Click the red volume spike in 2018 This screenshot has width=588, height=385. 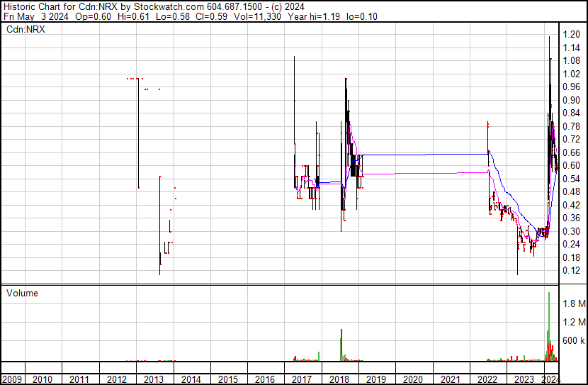point(341,345)
